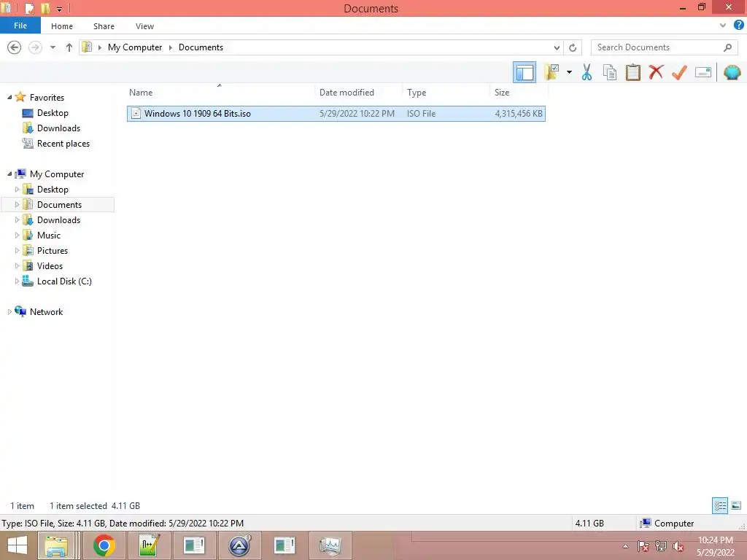Click the search magnifier icon
Image resolution: width=747 pixels, height=560 pixels.
tap(727, 47)
